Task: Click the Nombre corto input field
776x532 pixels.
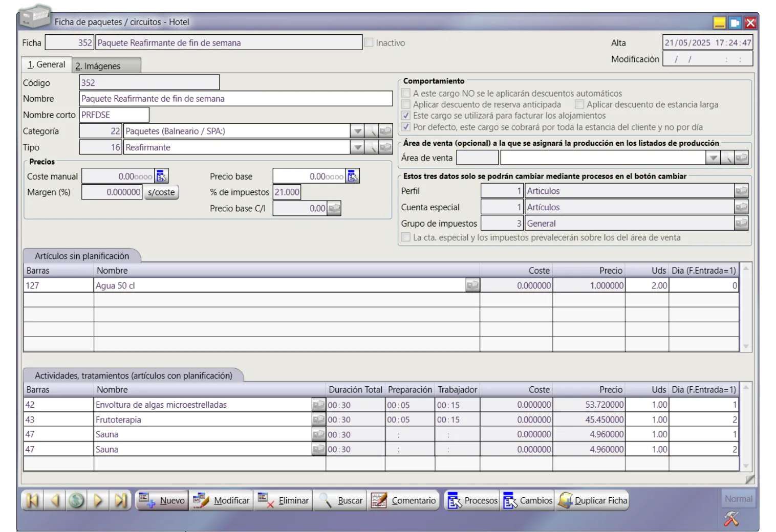Action: 114,115
